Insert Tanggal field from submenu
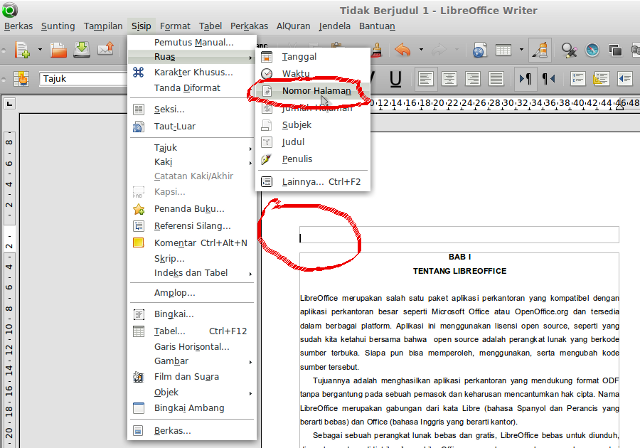 tap(313, 57)
